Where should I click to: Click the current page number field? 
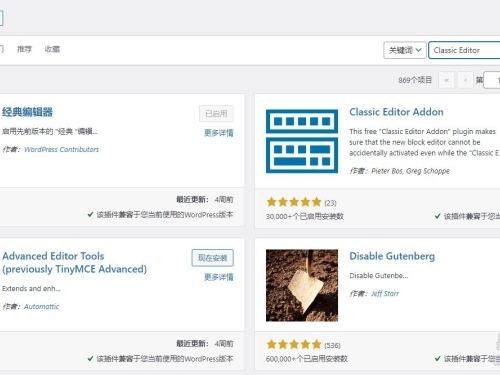(492, 80)
